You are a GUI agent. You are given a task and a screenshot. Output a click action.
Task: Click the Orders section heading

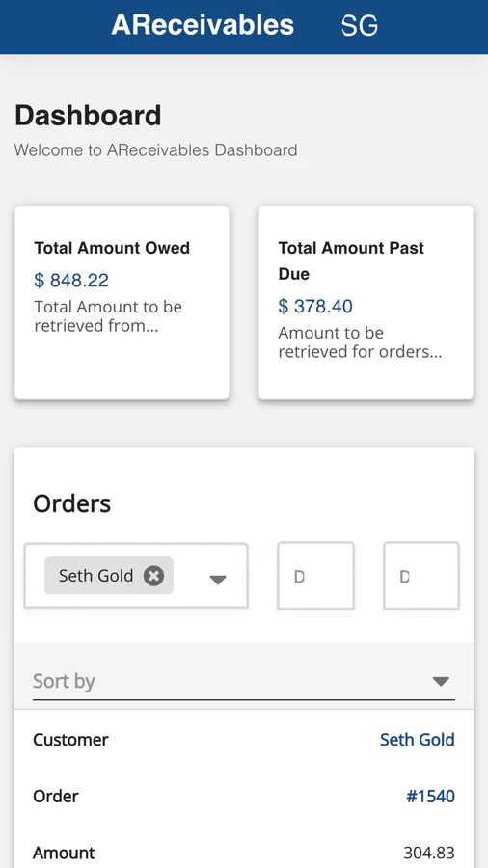point(72,503)
